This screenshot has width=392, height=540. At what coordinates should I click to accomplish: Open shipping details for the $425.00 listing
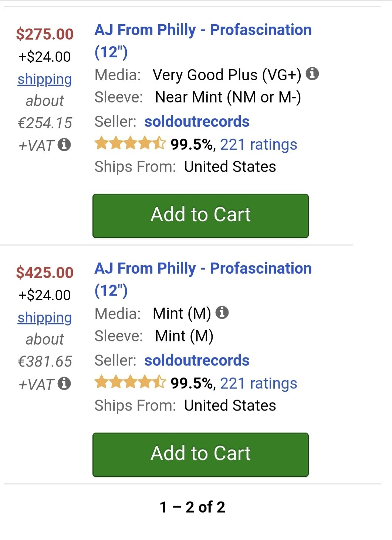[x=45, y=318]
